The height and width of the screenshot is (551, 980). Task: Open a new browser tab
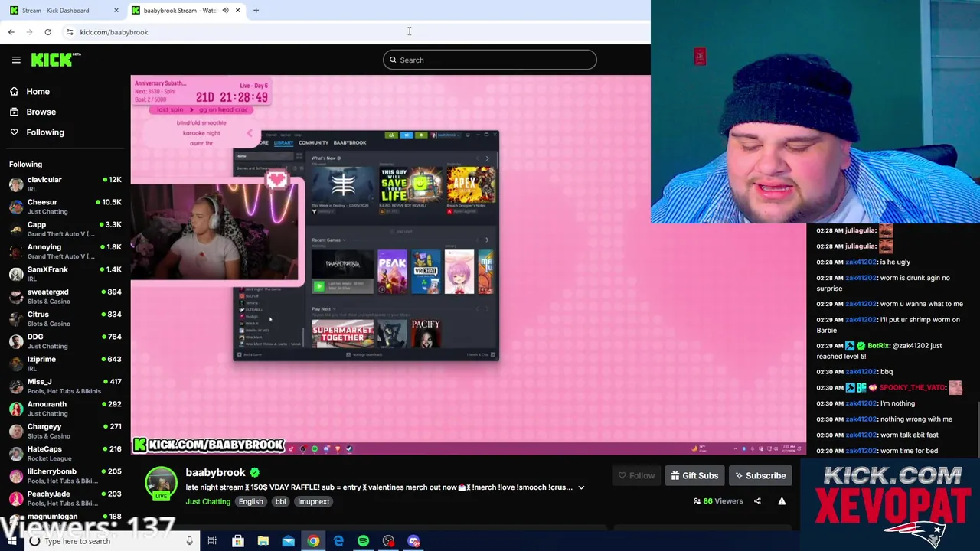256,10
